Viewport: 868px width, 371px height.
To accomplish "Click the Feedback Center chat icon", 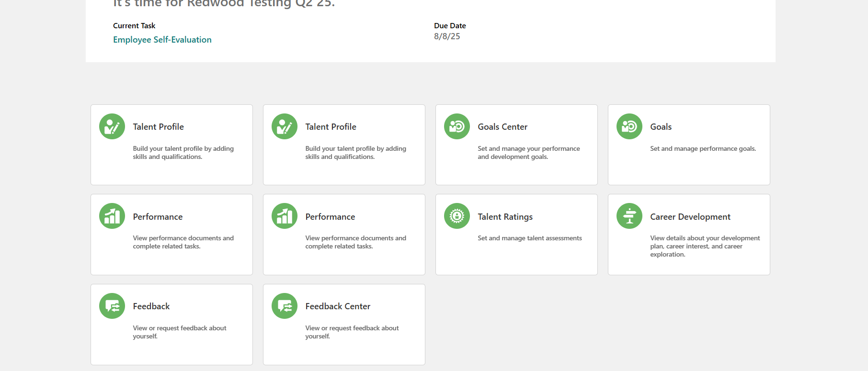I will (284, 306).
